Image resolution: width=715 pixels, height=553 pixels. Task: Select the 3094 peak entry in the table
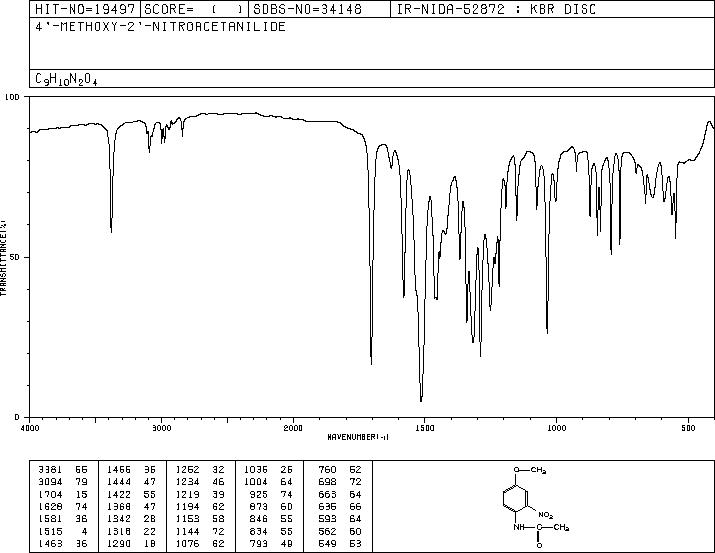63,482
